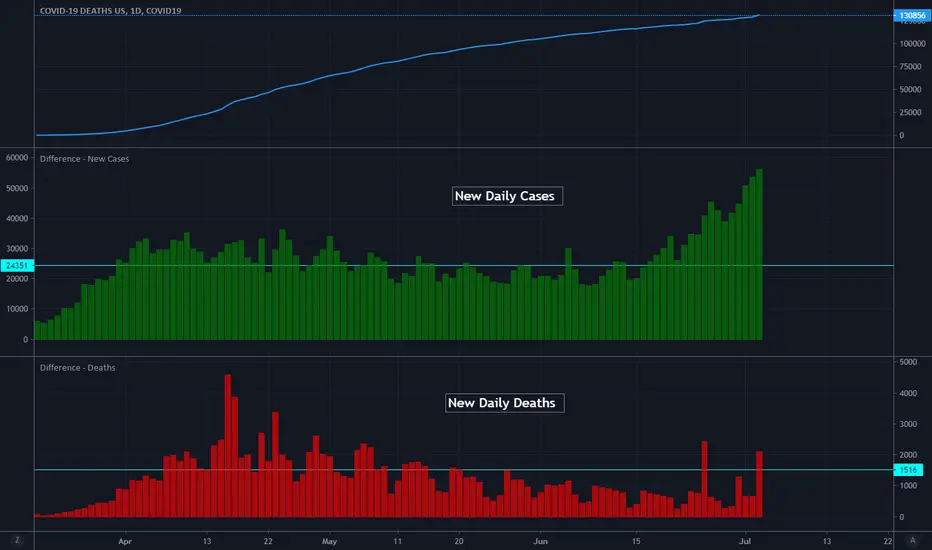
Task: Click the 25000 axis value in top pane
Action: tap(910, 112)
